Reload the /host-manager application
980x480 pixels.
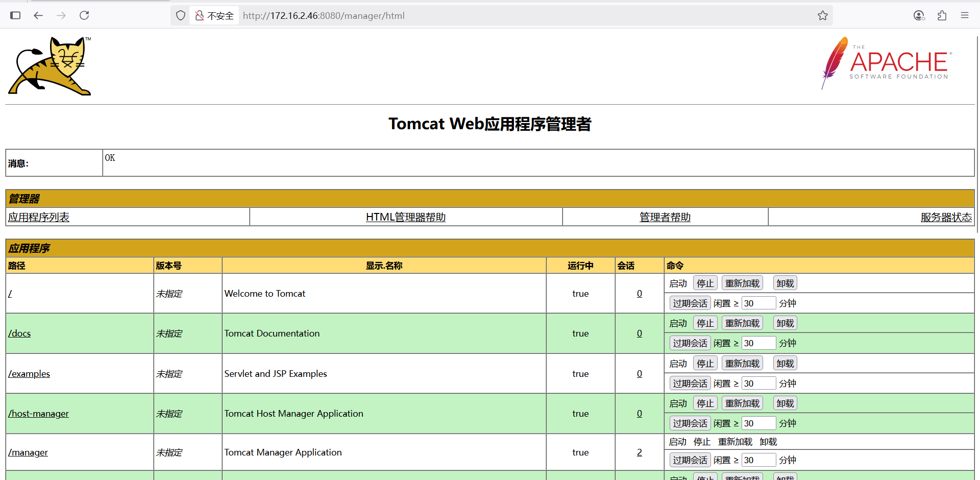pos(742,403)
